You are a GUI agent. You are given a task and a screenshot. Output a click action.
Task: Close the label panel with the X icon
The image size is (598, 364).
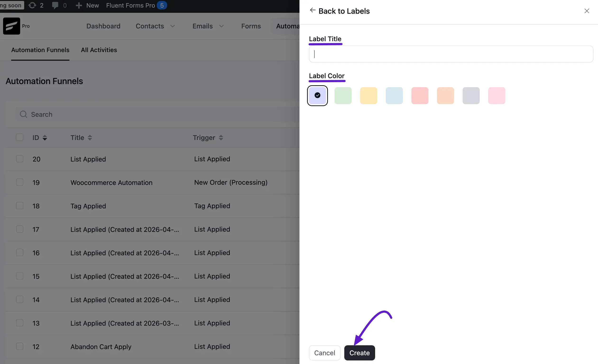[x=587, y=11]
